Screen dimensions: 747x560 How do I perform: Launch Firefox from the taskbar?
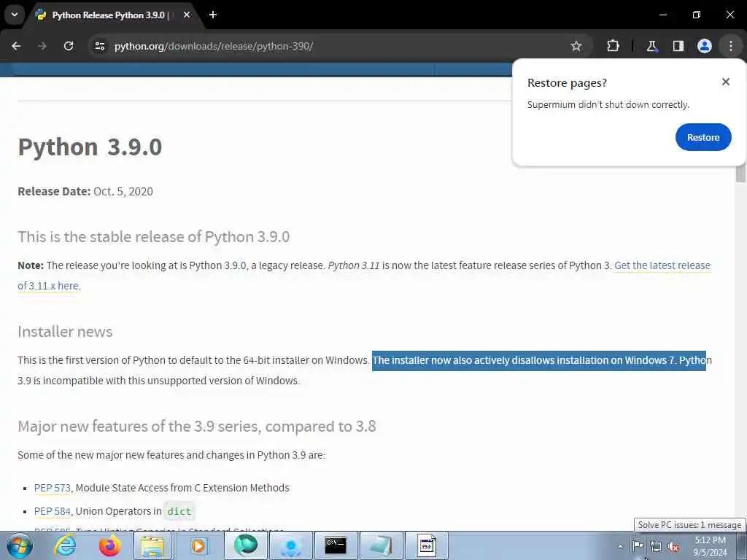(109, 545)
